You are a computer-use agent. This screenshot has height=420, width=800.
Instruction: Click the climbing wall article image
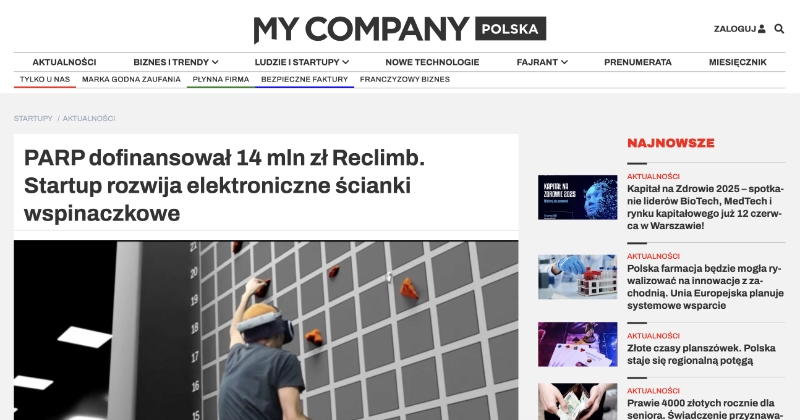click(266, 330)
